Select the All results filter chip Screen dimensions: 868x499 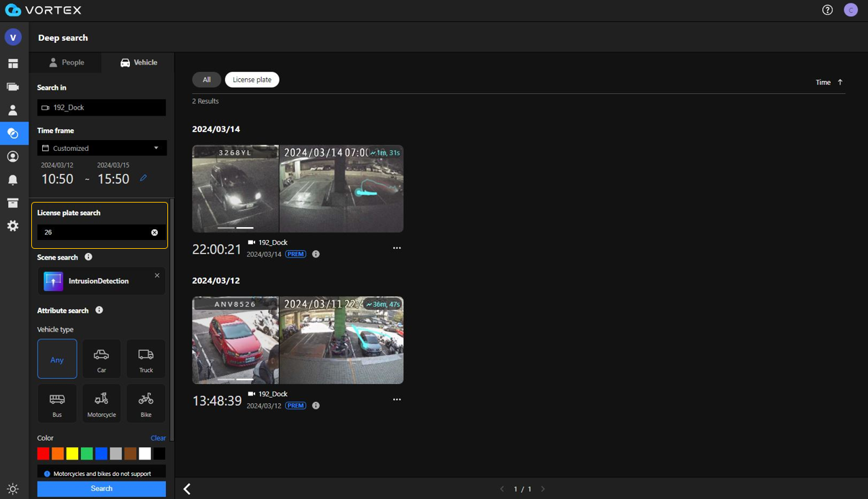(206, 80)
